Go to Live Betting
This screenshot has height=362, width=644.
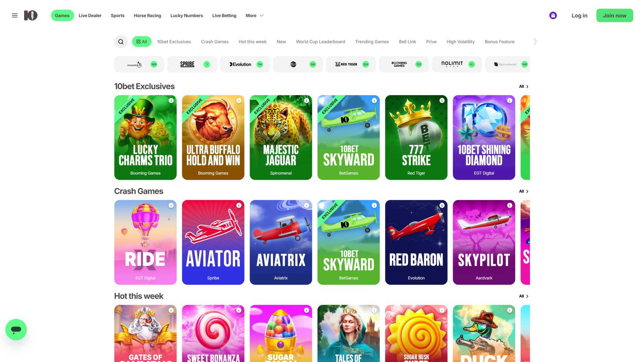tap(224, 15)
